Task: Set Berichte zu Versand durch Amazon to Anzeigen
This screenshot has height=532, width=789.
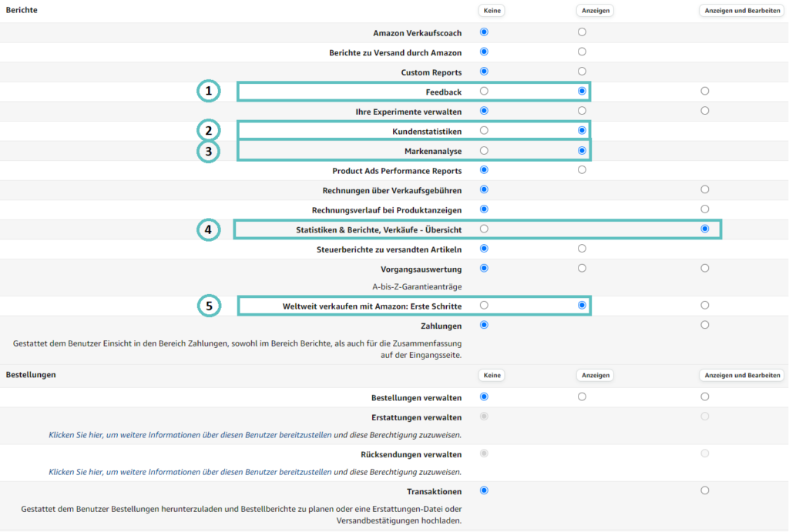Action: 582,52
